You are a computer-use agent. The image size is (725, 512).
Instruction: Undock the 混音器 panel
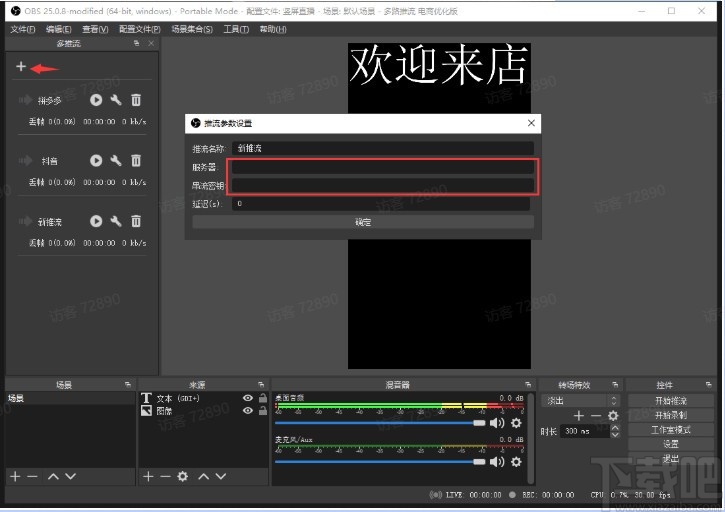tap(528, 384)
